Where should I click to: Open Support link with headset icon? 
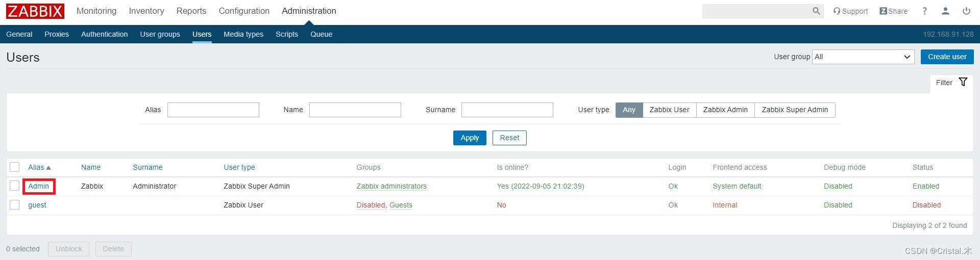tap(850, 11)
